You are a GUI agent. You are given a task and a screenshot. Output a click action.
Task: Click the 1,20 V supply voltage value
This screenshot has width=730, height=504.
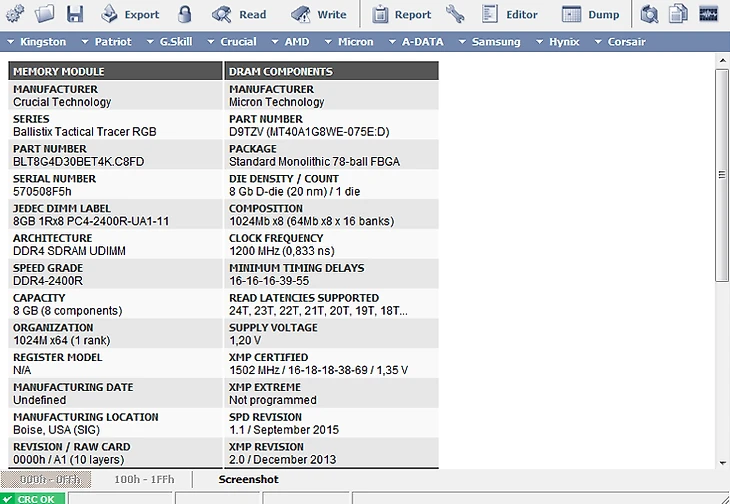click(x=245, y=341)
